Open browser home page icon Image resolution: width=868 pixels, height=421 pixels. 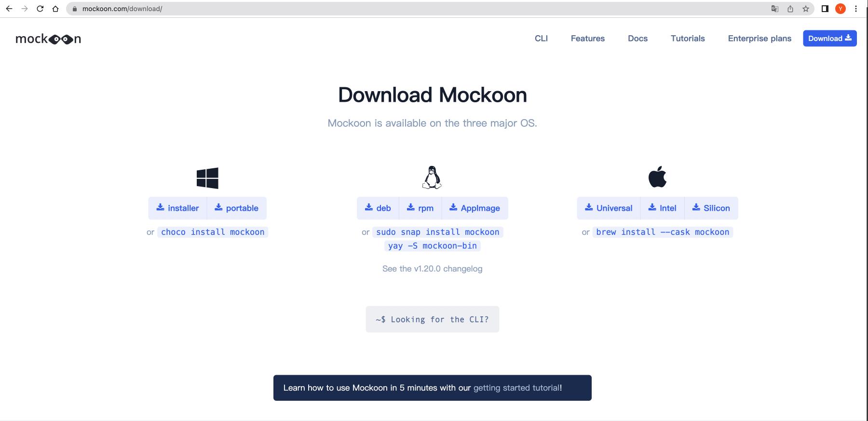tap(55, 9)
